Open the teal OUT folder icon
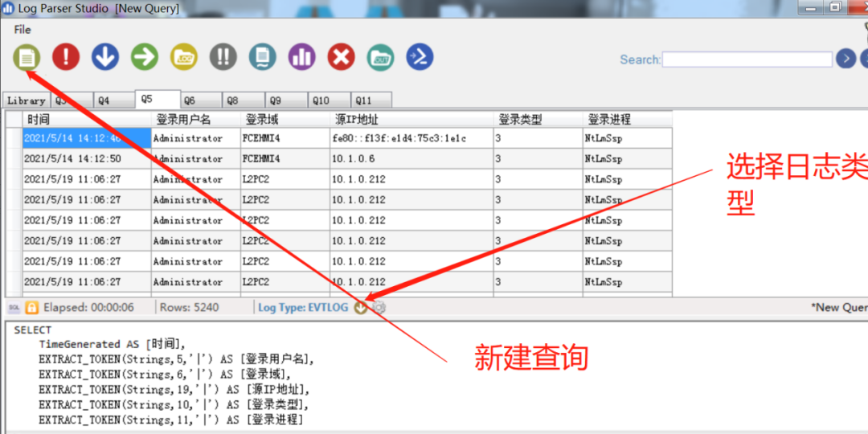Image resolution: width=868 pixels, height=434 pixels. tap(381, 57)
